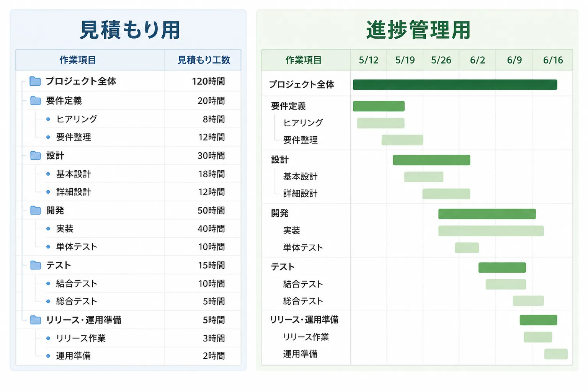Click the 50時間 value for 開発
The width and height of the screenshot is (588, 392).
tap(211, 210)
